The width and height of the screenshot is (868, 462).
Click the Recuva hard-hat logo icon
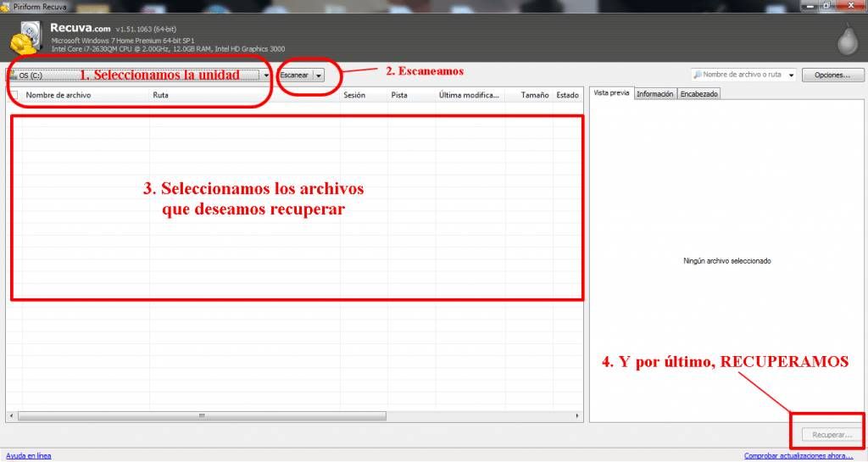[x=26, y=37]
